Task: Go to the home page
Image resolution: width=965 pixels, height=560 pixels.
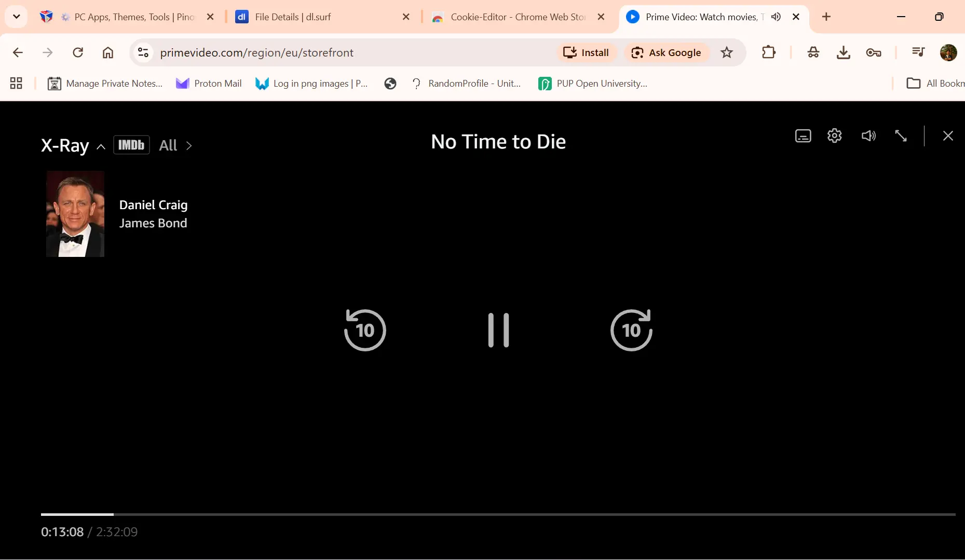Action: (x=108, y=52)
